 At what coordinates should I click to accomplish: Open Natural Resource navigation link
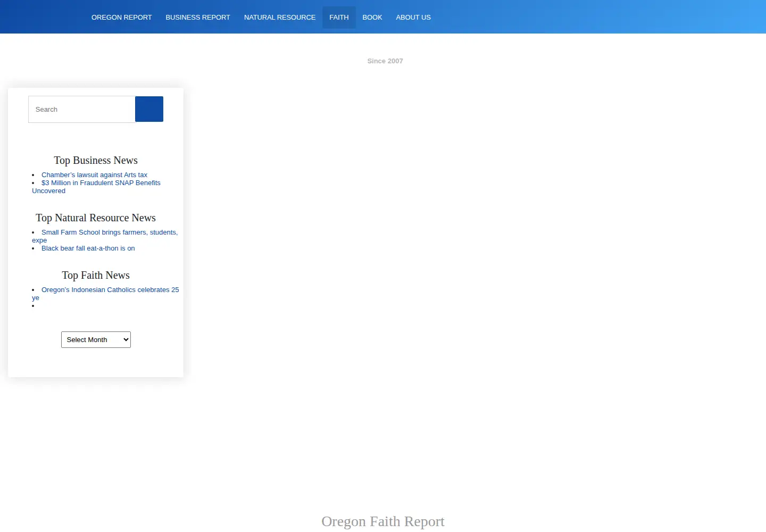click(x=280, y=18)
